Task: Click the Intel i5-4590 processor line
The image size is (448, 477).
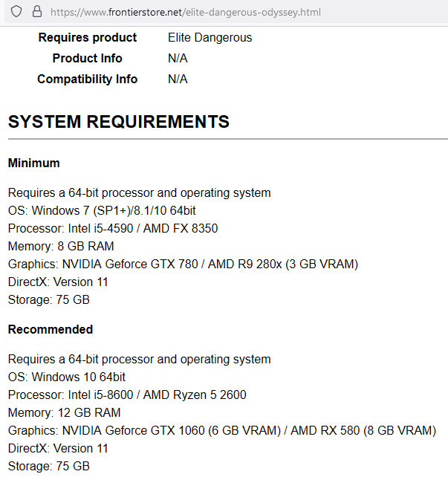Action: coord(113,228)
